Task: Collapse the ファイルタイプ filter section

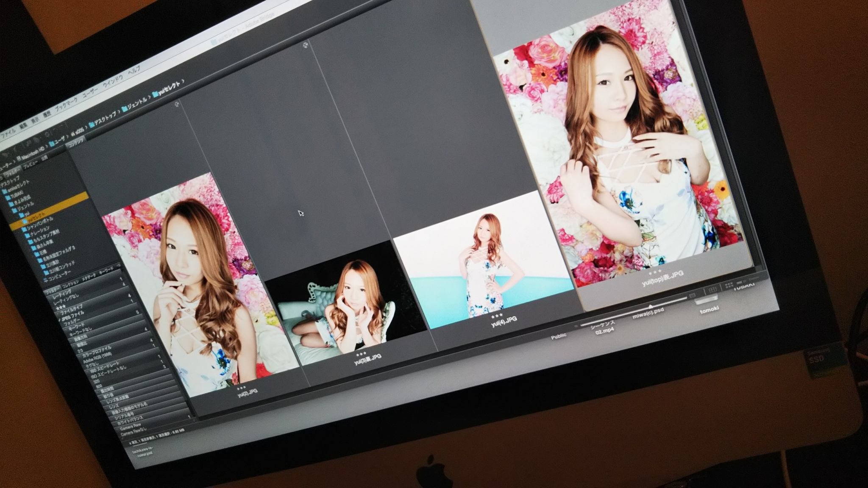Action: click(x=72, y=309)
